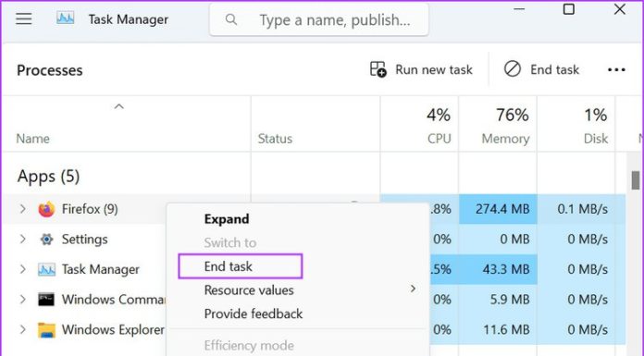Click the Processes page heading
Screen dimensions: 644x356
[50, 70]
